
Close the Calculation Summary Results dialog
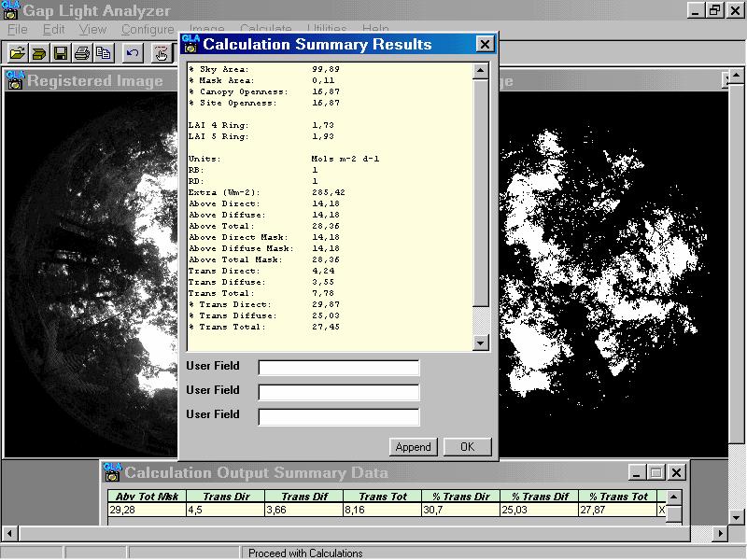485,44
